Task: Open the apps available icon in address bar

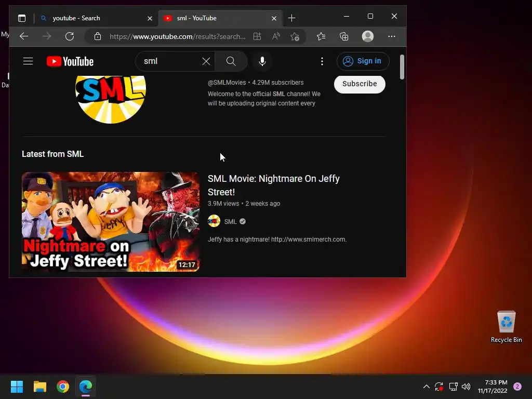Action: pyautogui.click(x=257, y=36)
